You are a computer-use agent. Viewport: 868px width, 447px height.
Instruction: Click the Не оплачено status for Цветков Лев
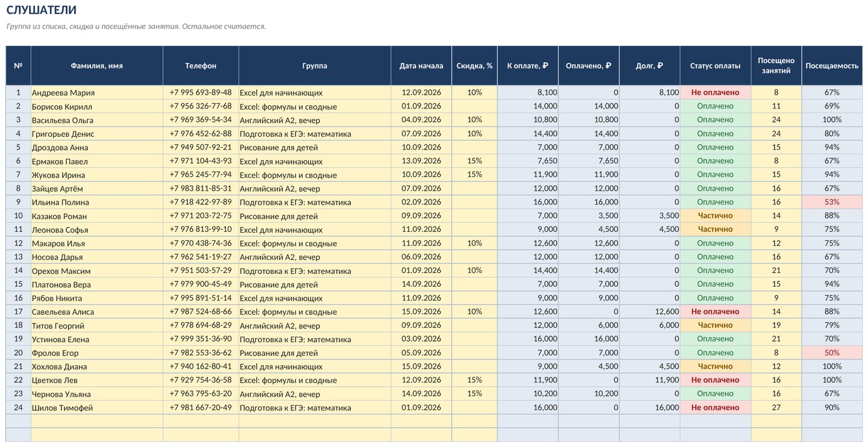coord(715,380)
